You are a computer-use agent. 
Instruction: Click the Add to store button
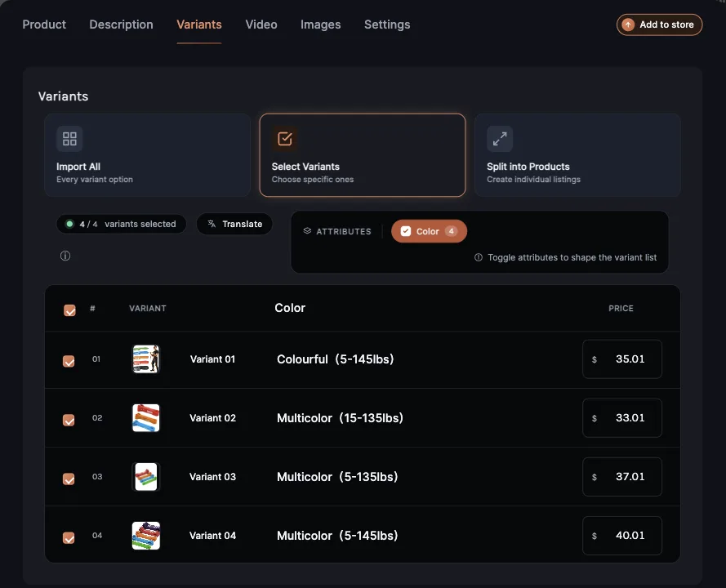coord(659,24)
